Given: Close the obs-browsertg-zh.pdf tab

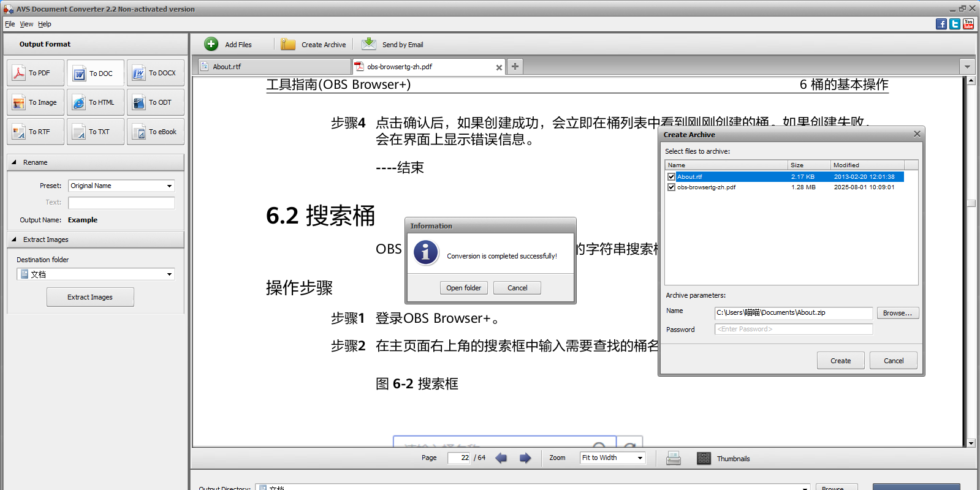Looking at the screenshot, I should [x=499, y=67].
